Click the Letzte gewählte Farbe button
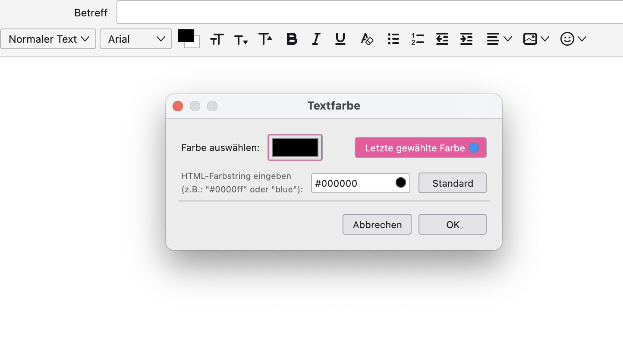The width and height of the screenshot is (623, 364). tap(421, 147)
